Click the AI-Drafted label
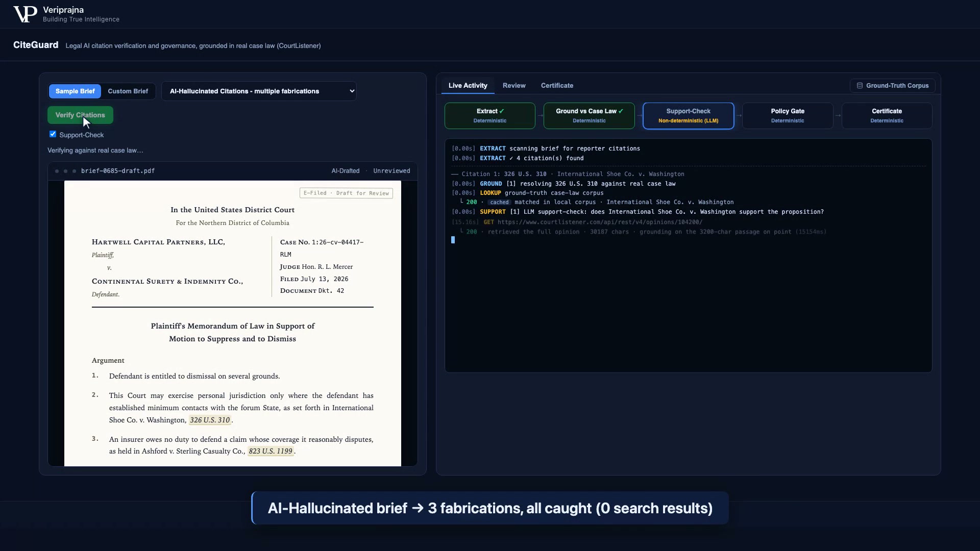Viewport: 980px width, 551px height. pos(346,171)
